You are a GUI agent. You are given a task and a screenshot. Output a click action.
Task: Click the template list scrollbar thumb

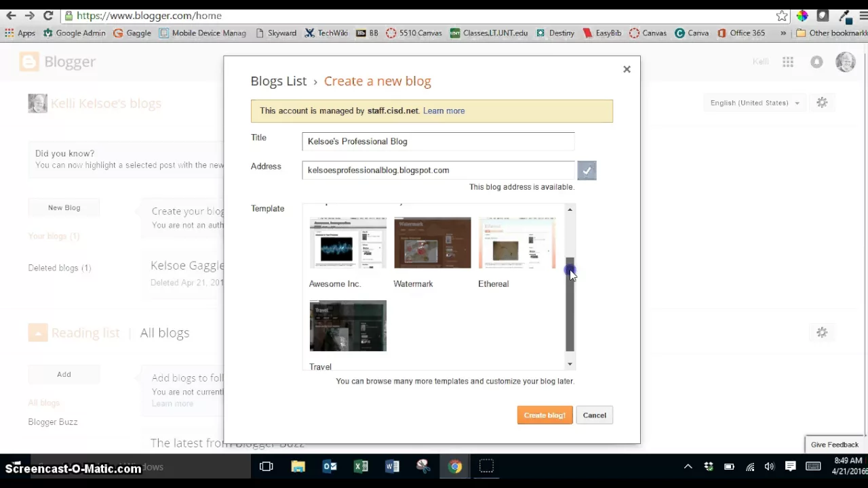coord(570,304)
